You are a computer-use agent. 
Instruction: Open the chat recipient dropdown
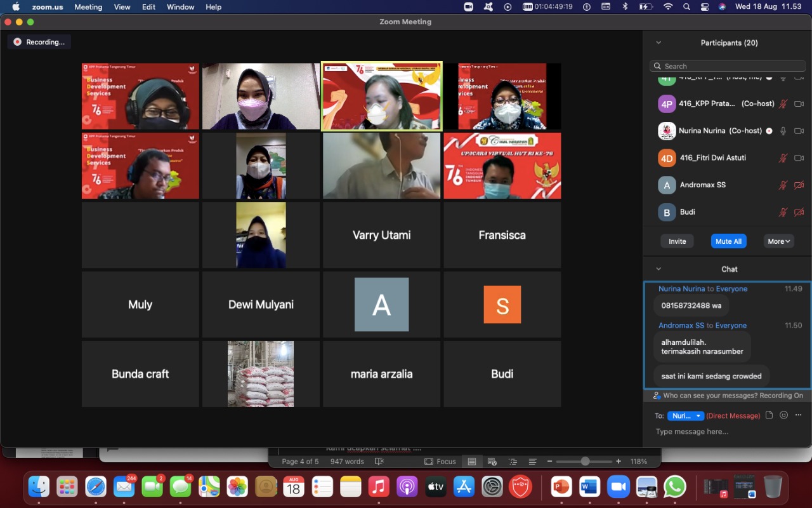pos(685,416)
